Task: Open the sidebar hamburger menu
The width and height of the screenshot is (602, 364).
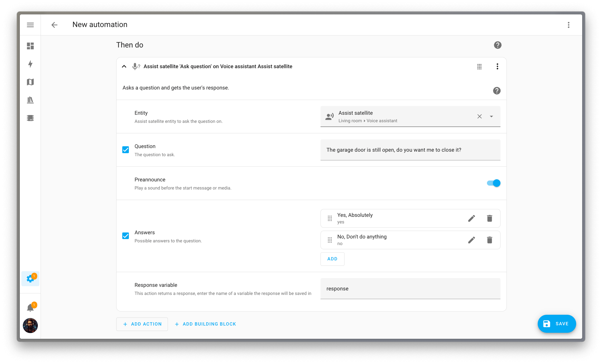Action: 30,25
